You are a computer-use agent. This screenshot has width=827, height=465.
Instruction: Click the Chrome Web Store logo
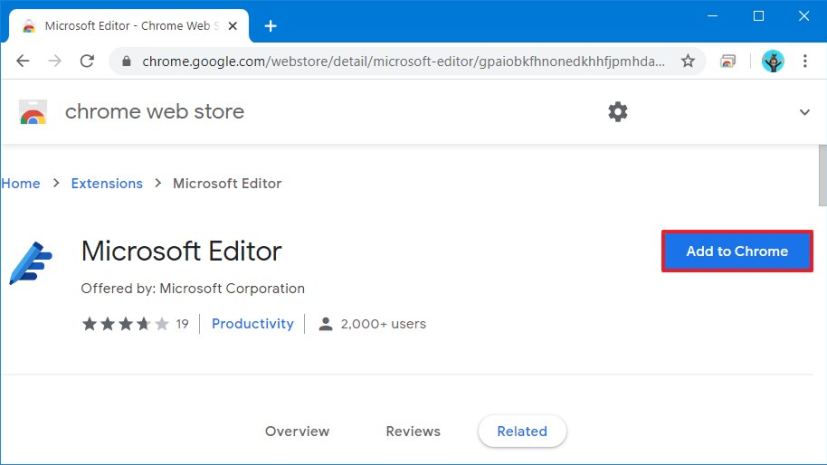(x=33, y=112)
